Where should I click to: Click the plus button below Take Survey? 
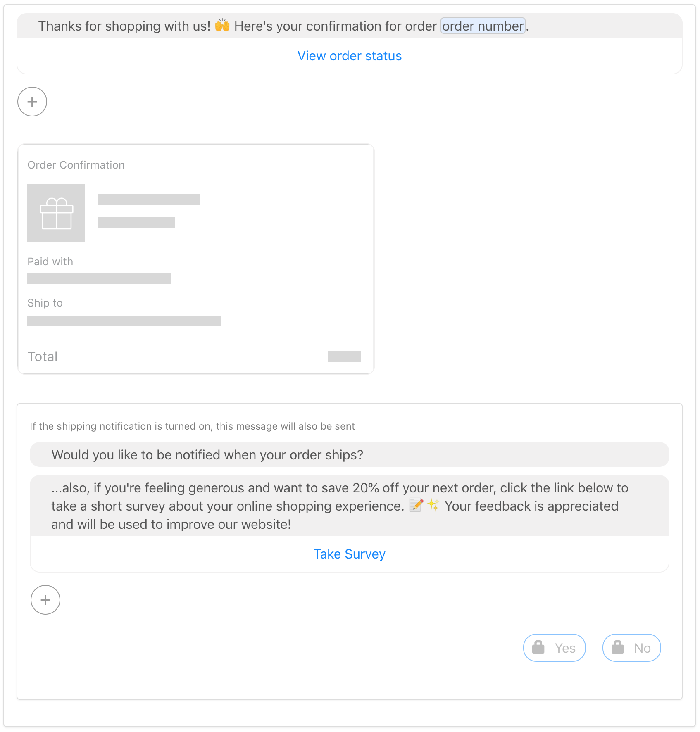click(45, 600)
